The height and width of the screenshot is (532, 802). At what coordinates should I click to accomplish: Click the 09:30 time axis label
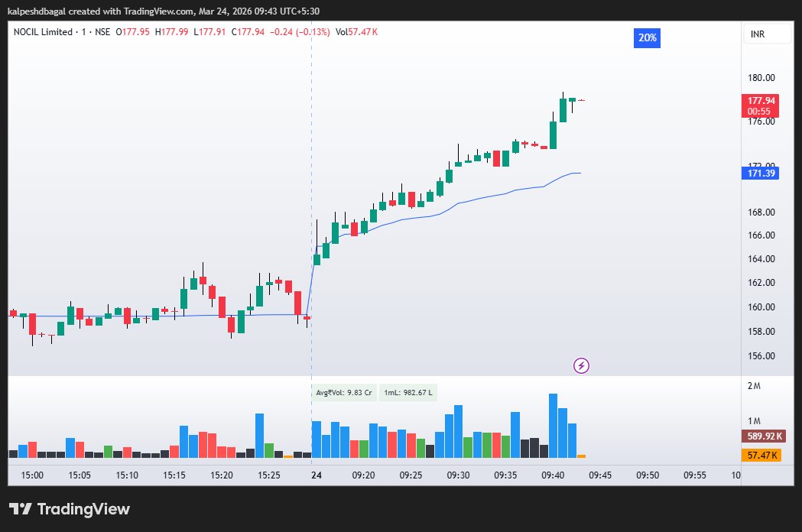click(458, 475)
